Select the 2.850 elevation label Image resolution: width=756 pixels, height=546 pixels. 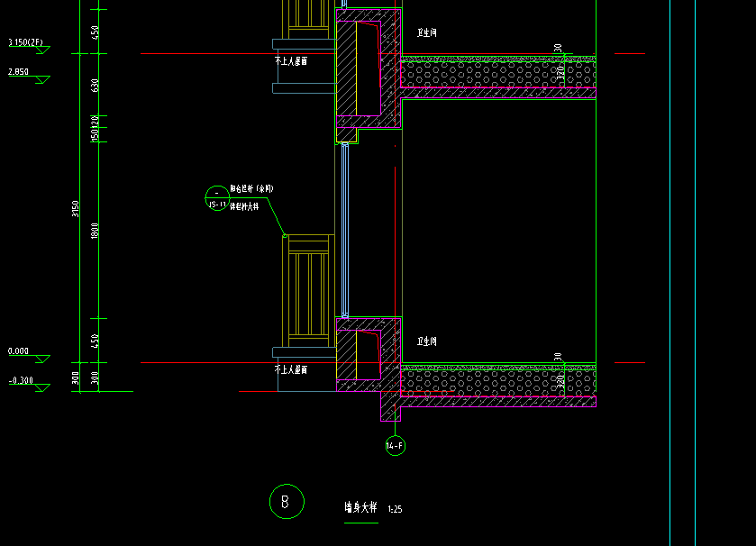point(18,72)
